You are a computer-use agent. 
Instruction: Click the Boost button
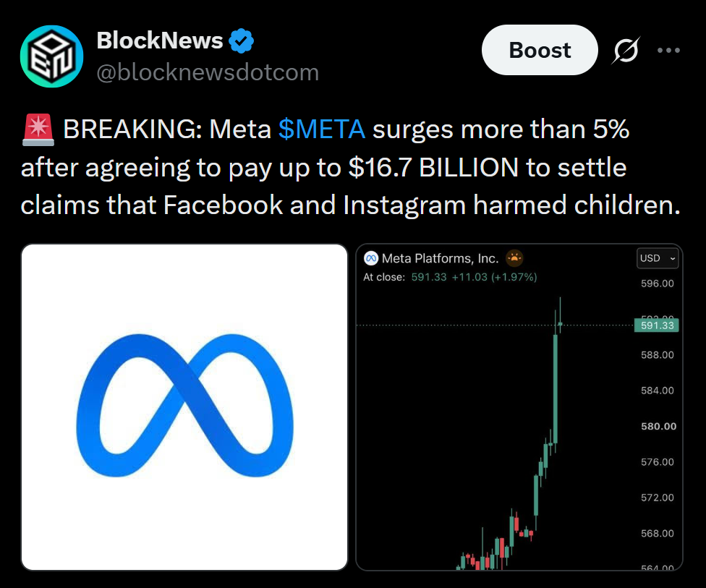[540, 50]
